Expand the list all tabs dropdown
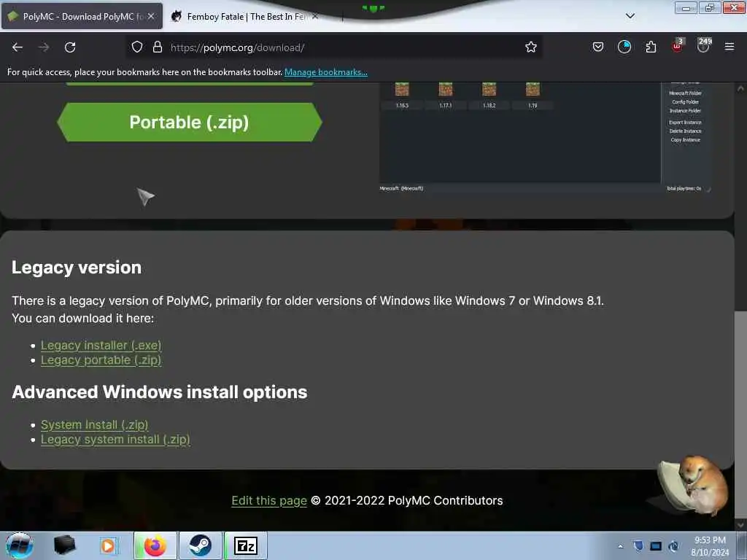This screenshot has height=560, width=747. click(x=630, y=16)
